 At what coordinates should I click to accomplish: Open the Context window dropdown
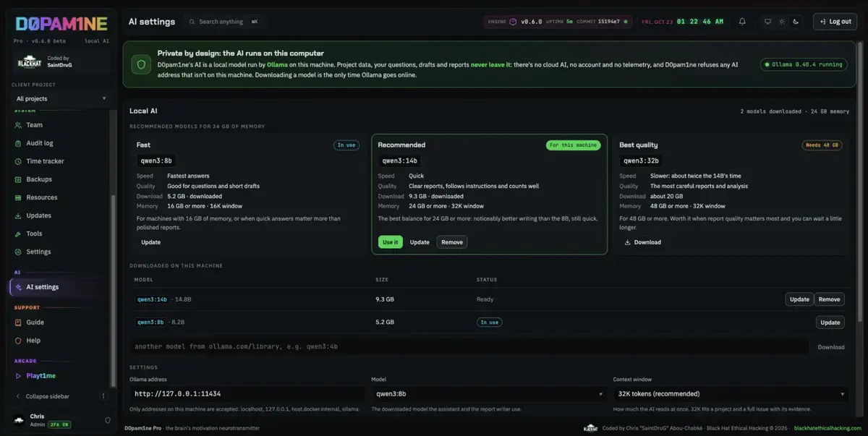[731, 394]
